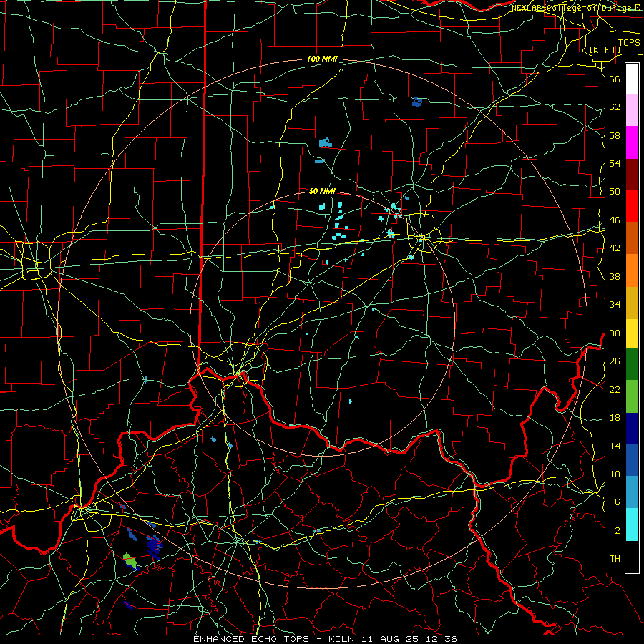644x644 pixels.
Task: Select the 34 legend tick label
Action: [615, 305]
